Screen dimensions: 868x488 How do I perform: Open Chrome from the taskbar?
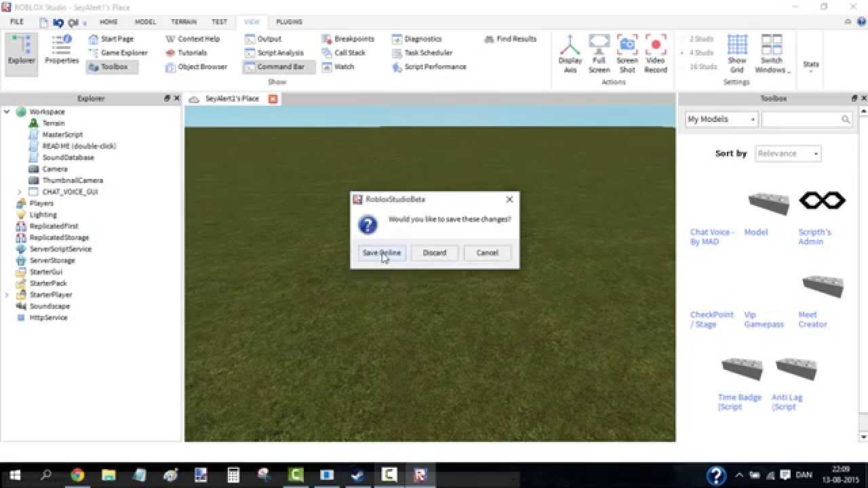77,475
